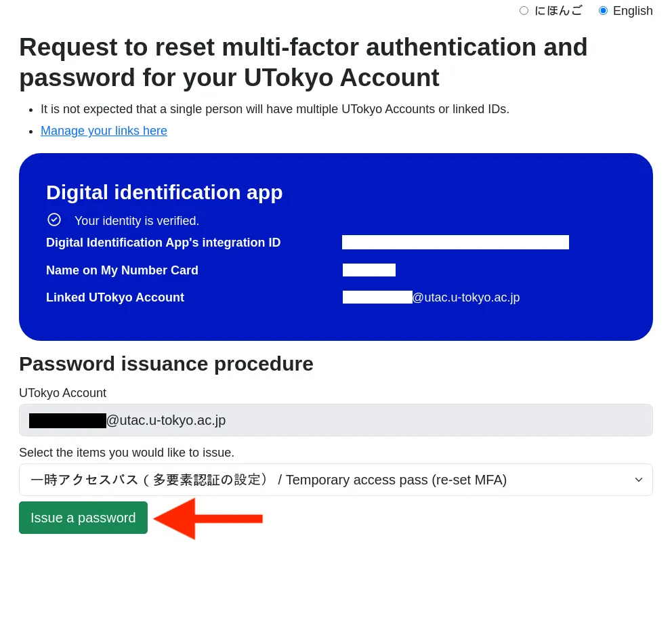
Task: Click the redacted My Number Card name value
Action: click(369, 270)
